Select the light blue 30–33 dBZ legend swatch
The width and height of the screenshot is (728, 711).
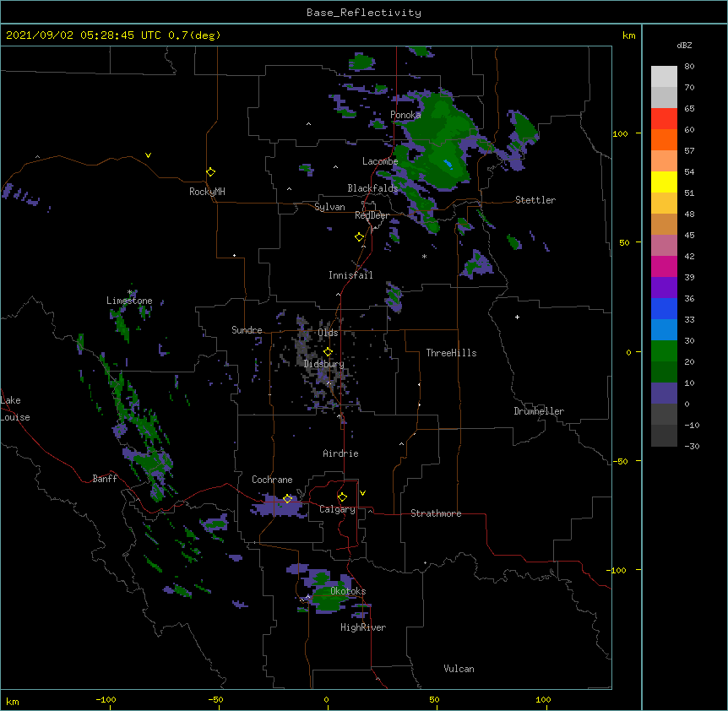[664, 329]
